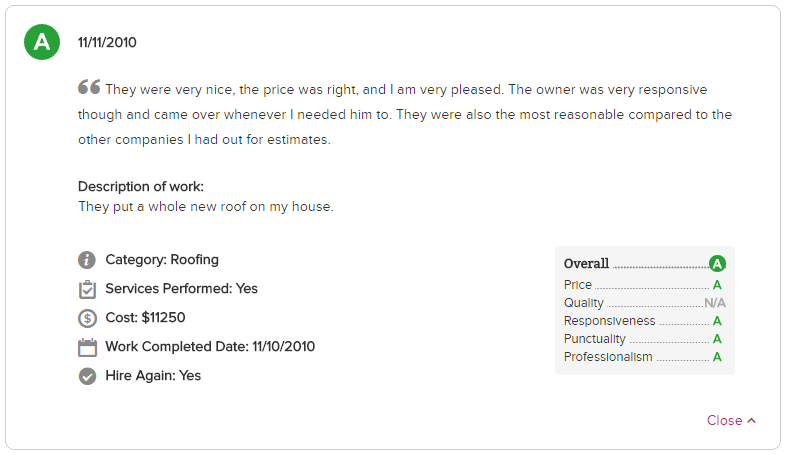787x455 pixels.
Task: Click the Work Completed calendar icon
Action: [87, 347]
